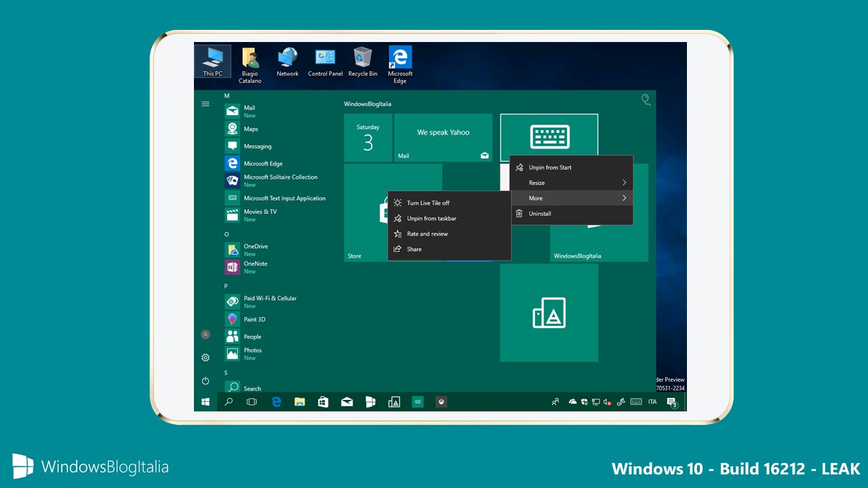This screenshot has width=868, height=488.
Task: Click the user account icon in Start rail
Action: click(x=205, y=335)
